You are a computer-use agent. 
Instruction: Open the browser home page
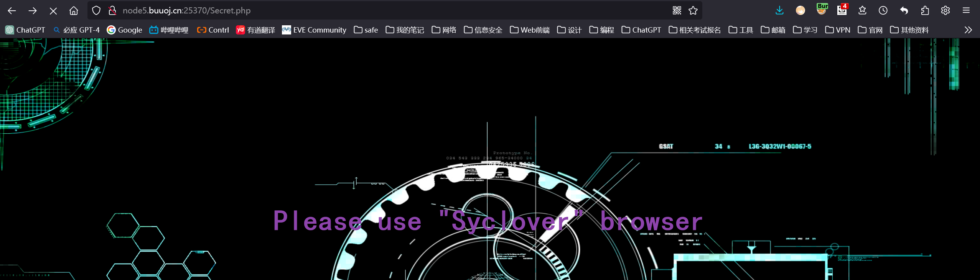pyautogui.click(x=74, y=11)
